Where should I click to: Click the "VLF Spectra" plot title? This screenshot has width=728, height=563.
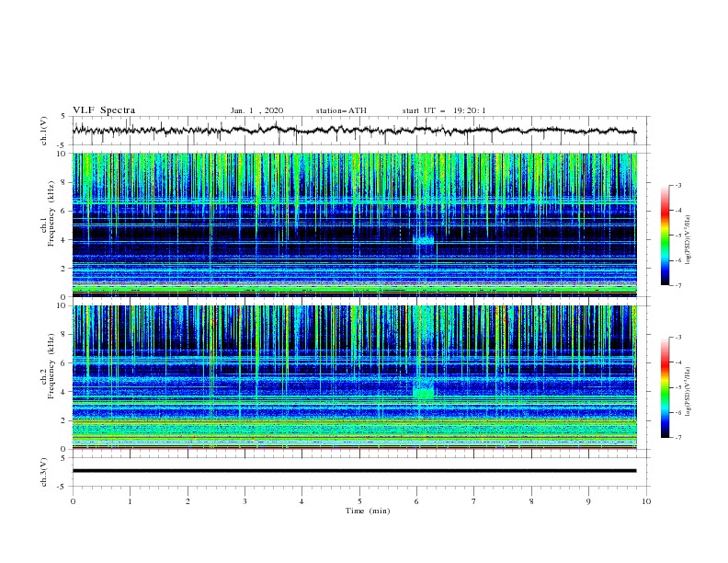[x=104, y=110]
